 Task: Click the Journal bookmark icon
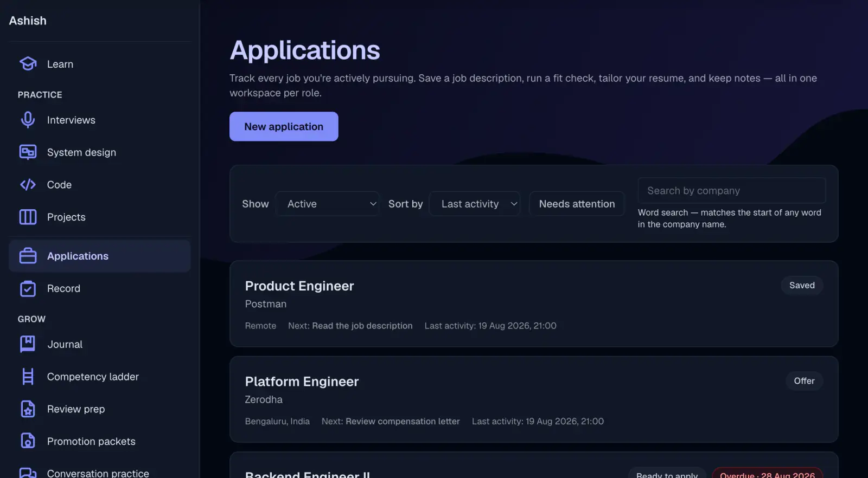[x=28, y=344]
